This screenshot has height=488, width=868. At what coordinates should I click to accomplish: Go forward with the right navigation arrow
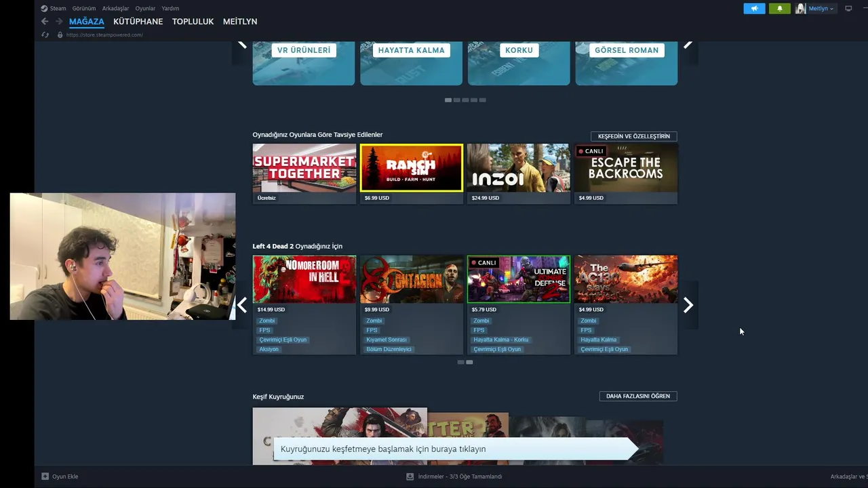59,22
